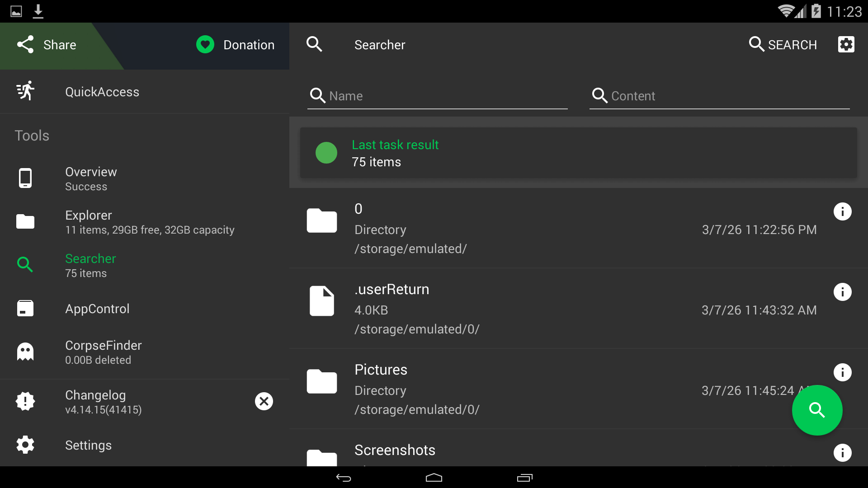Click the Share icon

coord(25,45)
